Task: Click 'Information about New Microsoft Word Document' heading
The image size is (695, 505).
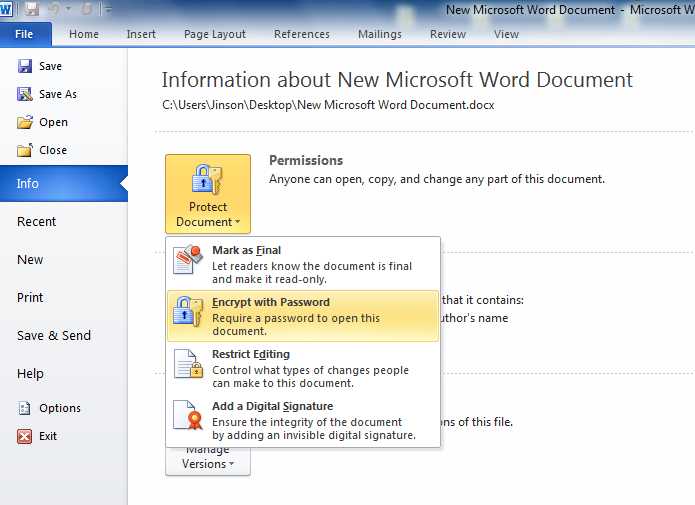Action: 397,80
